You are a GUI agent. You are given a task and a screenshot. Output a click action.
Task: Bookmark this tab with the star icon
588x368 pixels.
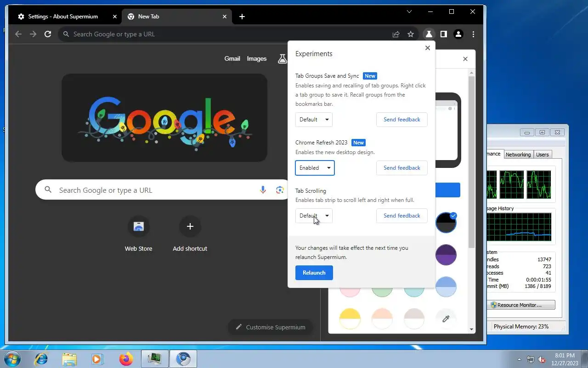point(411,34)
